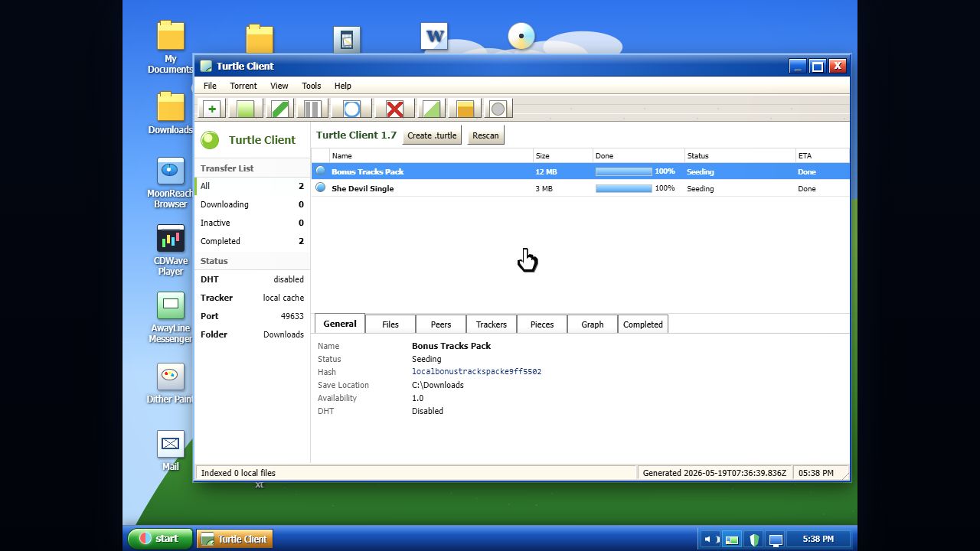Image resolution: width=980 pixels, height=551 pixels.
Task: Click the blue status dot for She Devil Single
Action: tap(321, 187)
